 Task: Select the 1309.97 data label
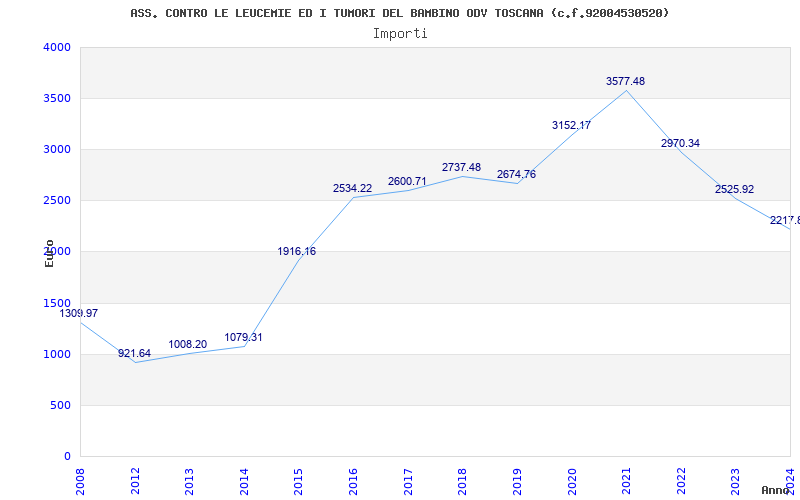click(x=79, y=313)
